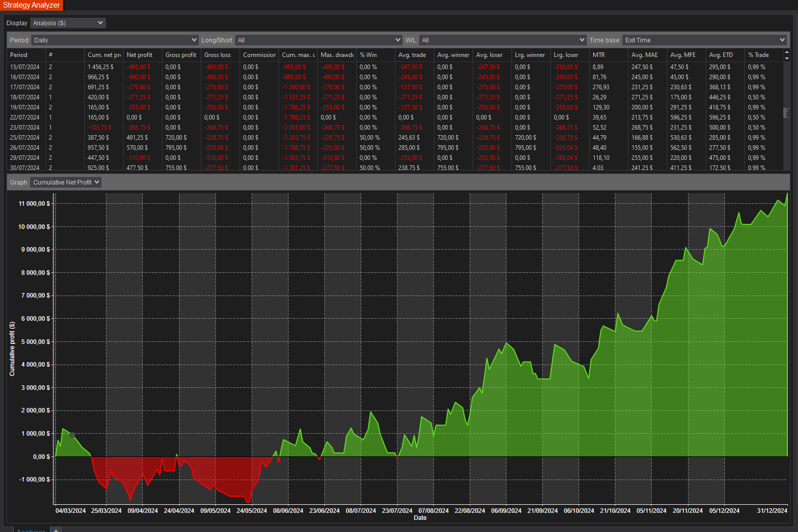The width and height of the screenshot is (798, 532).
Task: Select the 17/07/2024 row date cell
Action: pyautogui.click(x=25, y=87)
